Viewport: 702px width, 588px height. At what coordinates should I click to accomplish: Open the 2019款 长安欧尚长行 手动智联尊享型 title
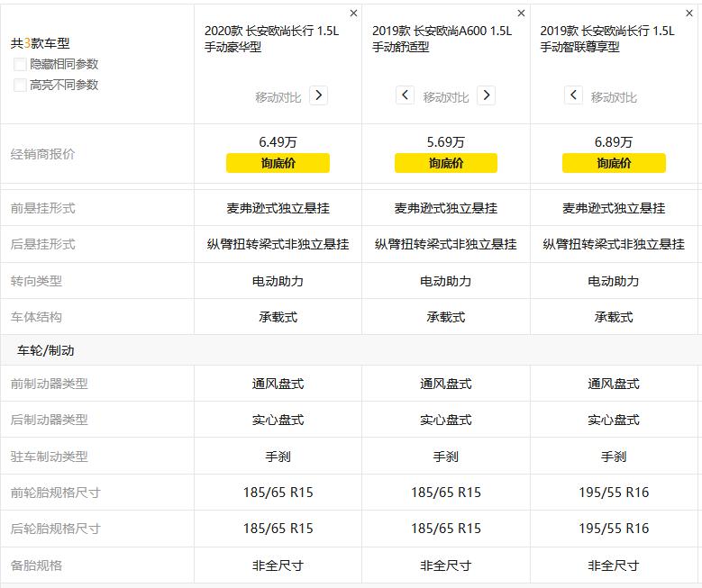pos(607,39)
